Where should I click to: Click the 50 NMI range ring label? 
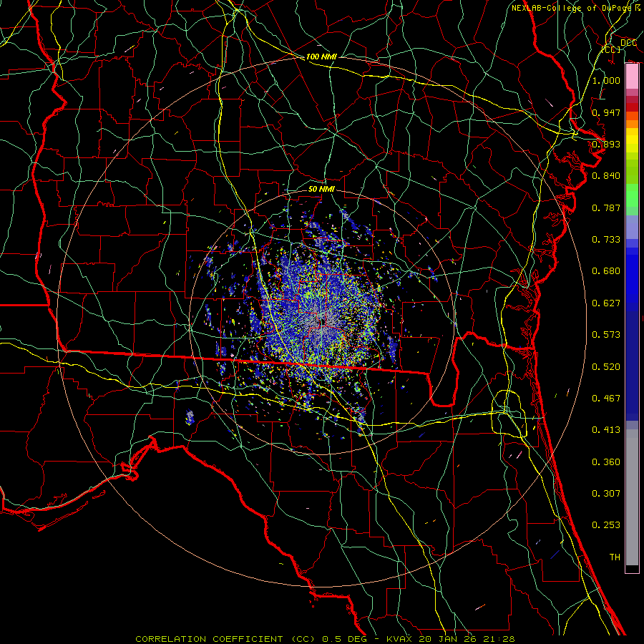point(321,189)
